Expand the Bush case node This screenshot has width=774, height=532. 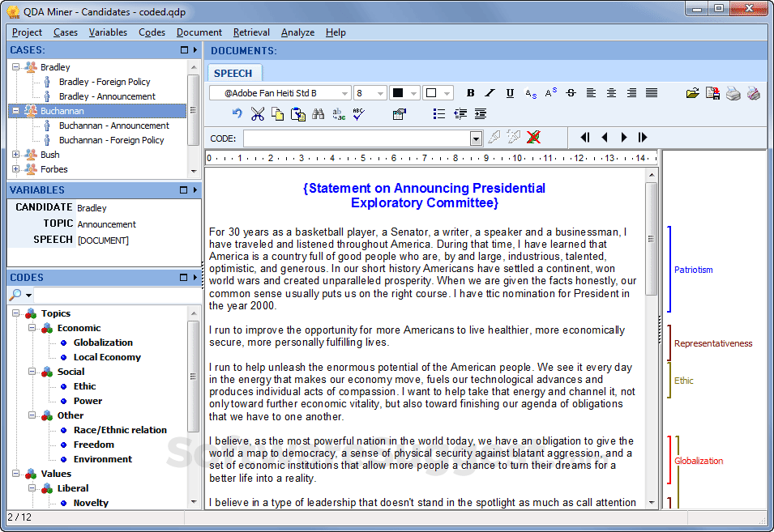[16, 155]
